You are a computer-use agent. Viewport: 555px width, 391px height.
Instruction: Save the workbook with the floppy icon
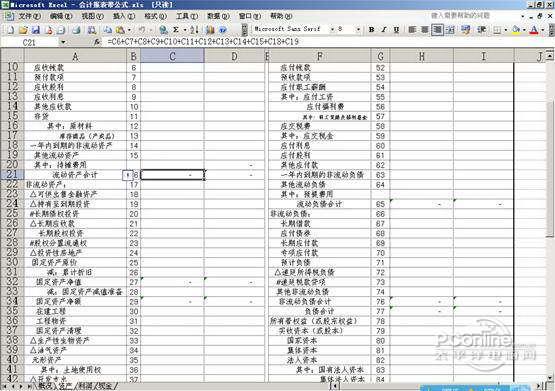pyautogui.click(x=35, y=30)
